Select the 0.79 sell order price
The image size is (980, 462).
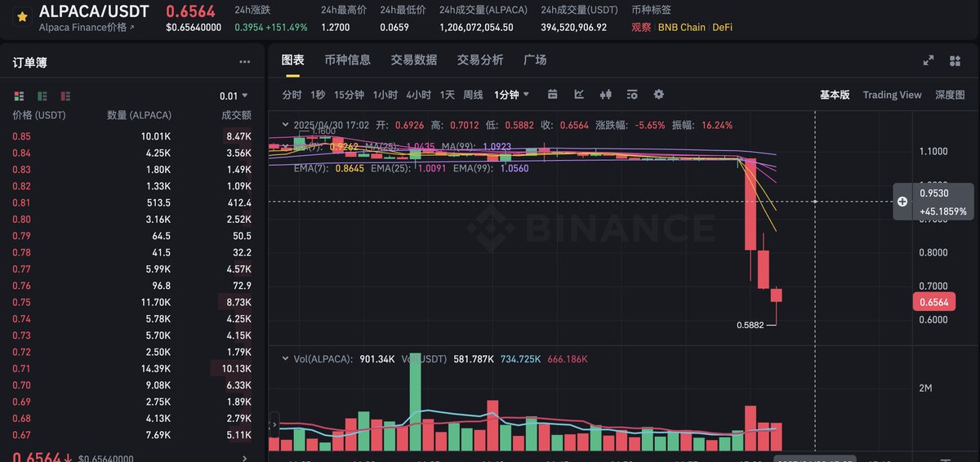point(21,236)
